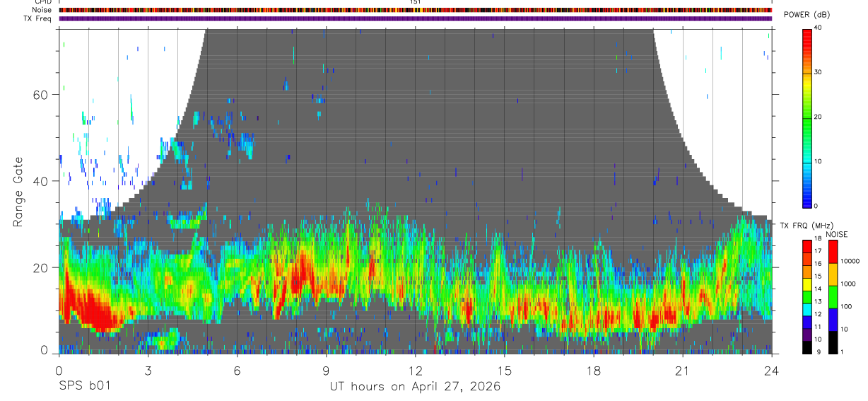Click the 'SPS b01' radar label
Image resolution: width=868 pixels, height=401 pixels.
(83, 387)
